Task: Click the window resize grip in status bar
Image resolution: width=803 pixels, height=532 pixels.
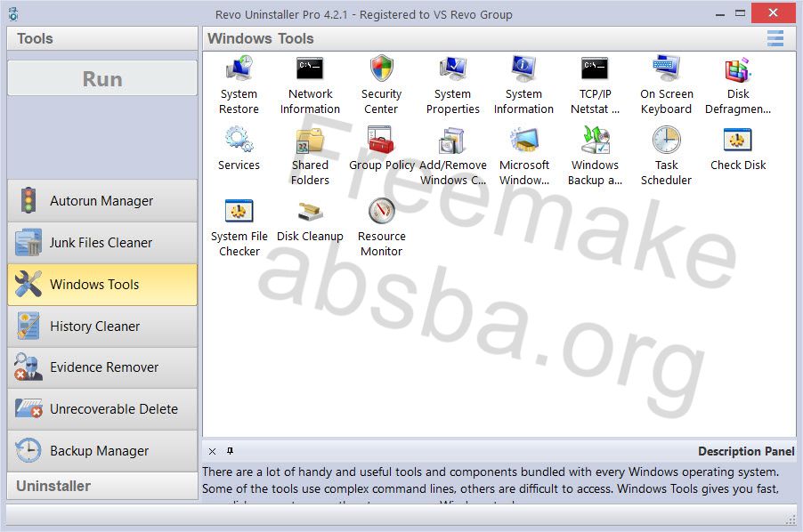Action: click(791, 520)
